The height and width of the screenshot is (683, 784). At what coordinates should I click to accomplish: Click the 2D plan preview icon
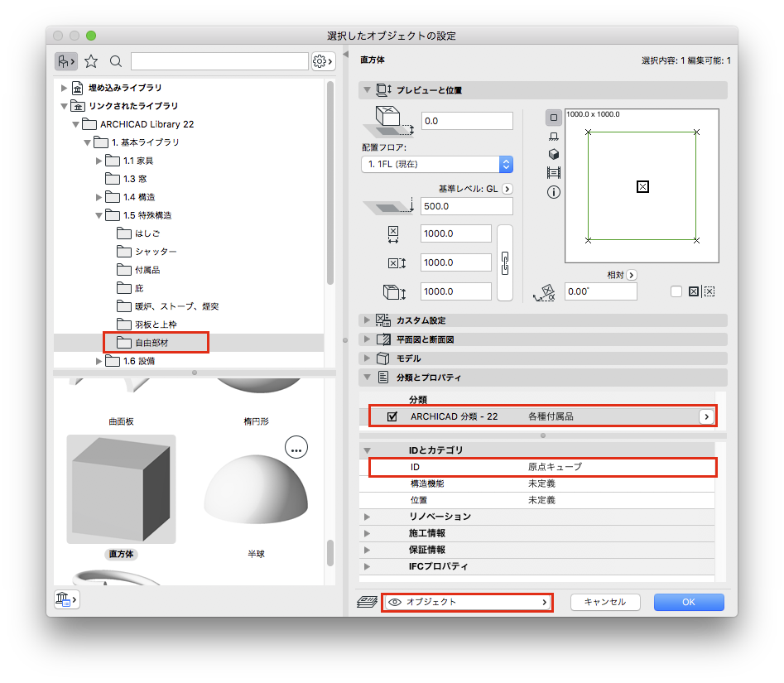coord(554,118)
